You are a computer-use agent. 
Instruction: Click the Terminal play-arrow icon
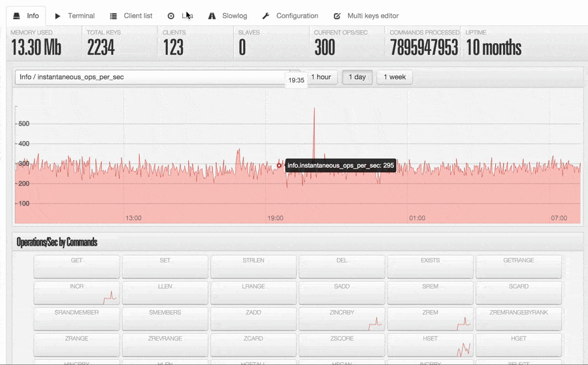57,16
